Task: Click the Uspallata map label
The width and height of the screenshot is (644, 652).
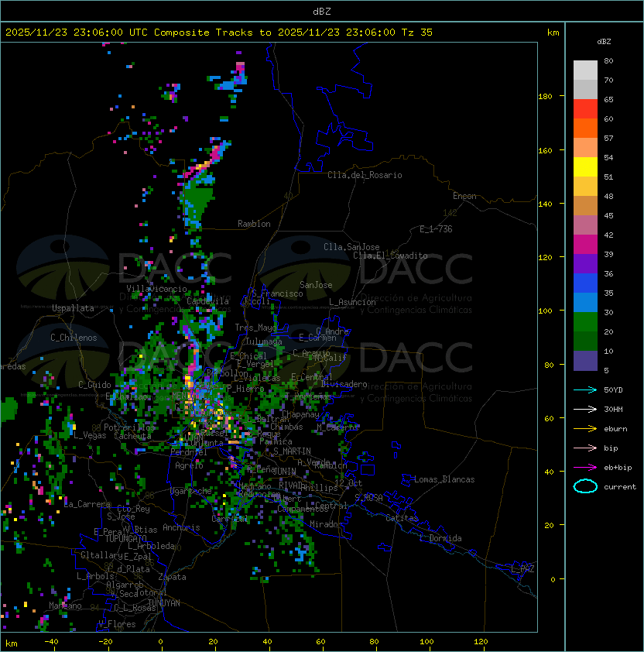Action: coord(74,308)
